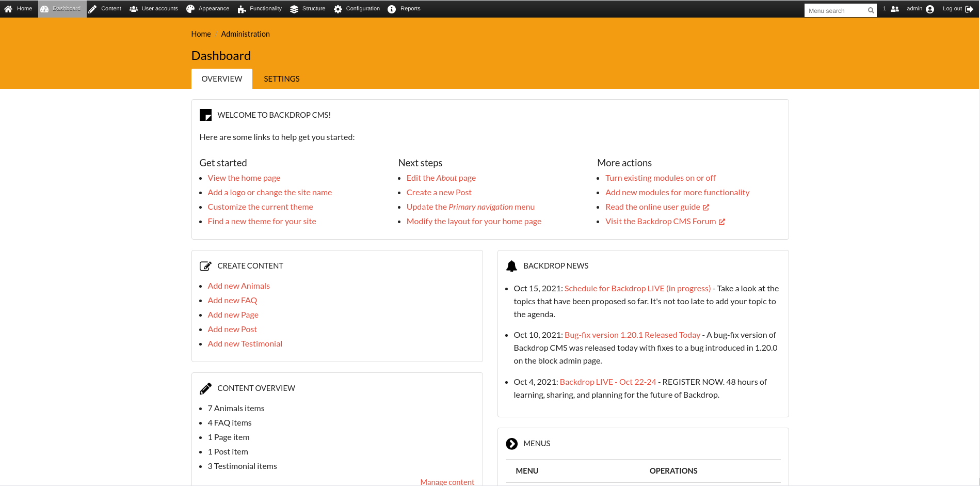Click external link icon beside online user guide
Image resolution: width=980 pixels, height=486 pixels.
click(706, 207)
